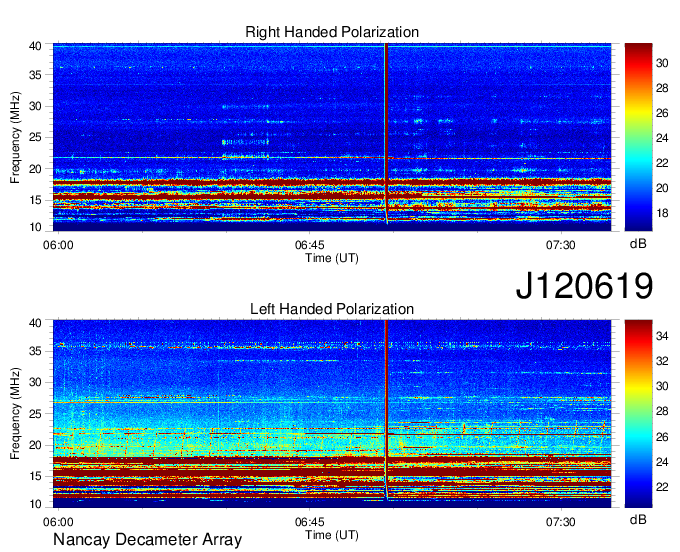
Task: Click the 'Left Handed Polarization' title
Action: pos(332,309)
